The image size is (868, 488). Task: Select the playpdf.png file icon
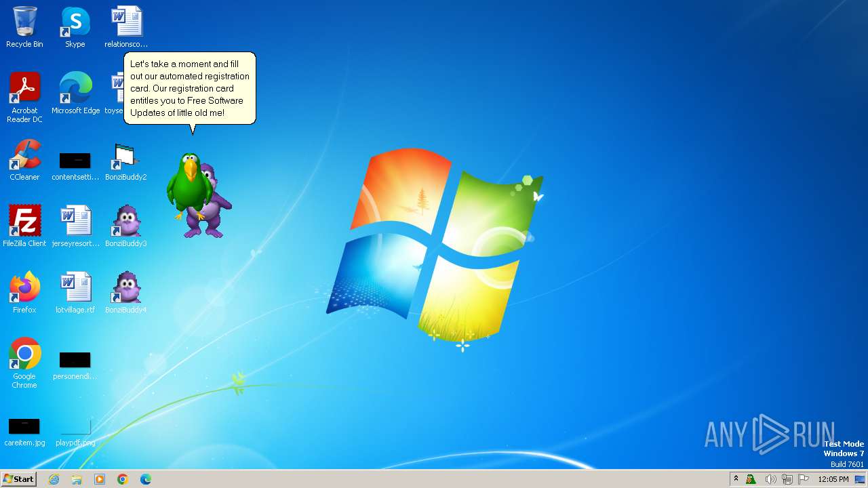pos(75,432)
